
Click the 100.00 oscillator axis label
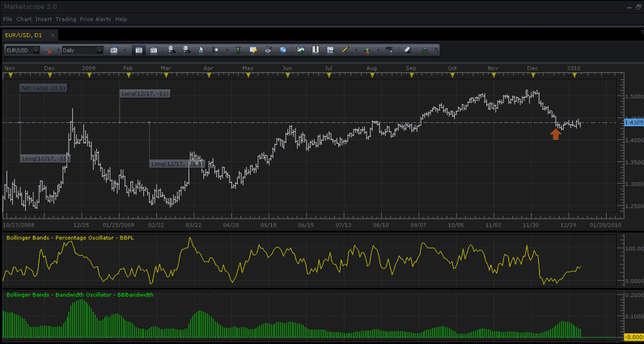[x=634, y=248]
